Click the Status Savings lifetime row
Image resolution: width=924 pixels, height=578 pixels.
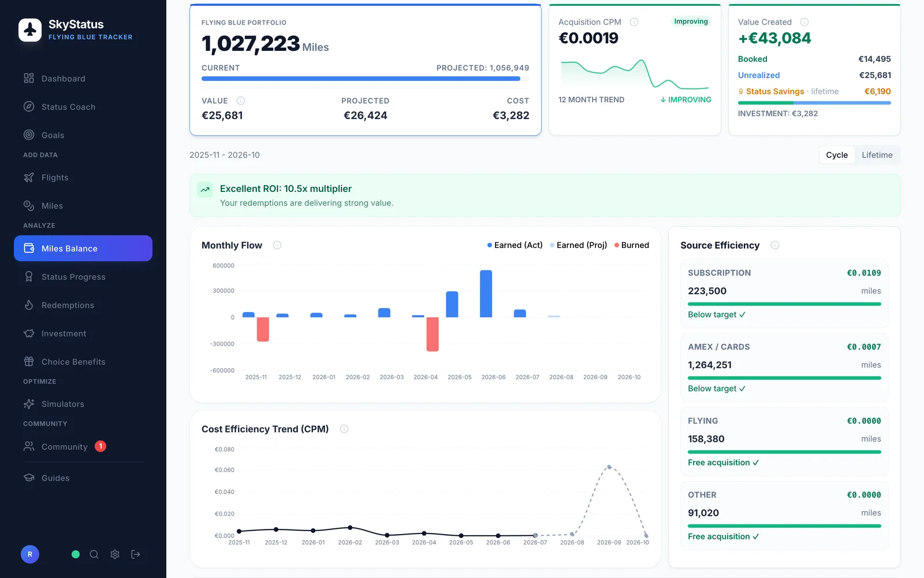tap(814, 91)
